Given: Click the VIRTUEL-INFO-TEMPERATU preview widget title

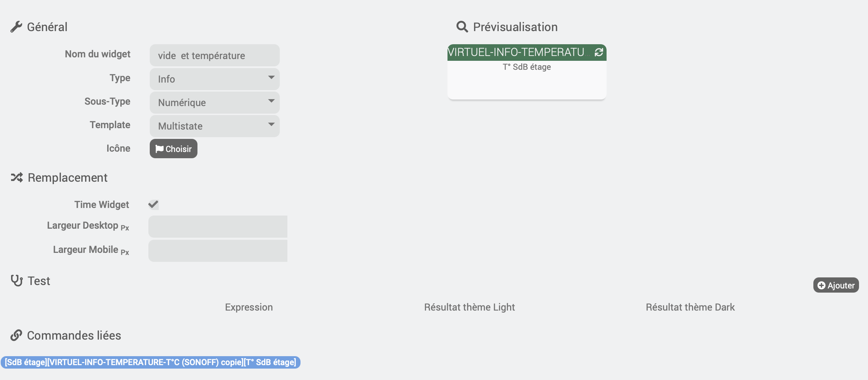Looking at the screenshot, I should (516, 52).
